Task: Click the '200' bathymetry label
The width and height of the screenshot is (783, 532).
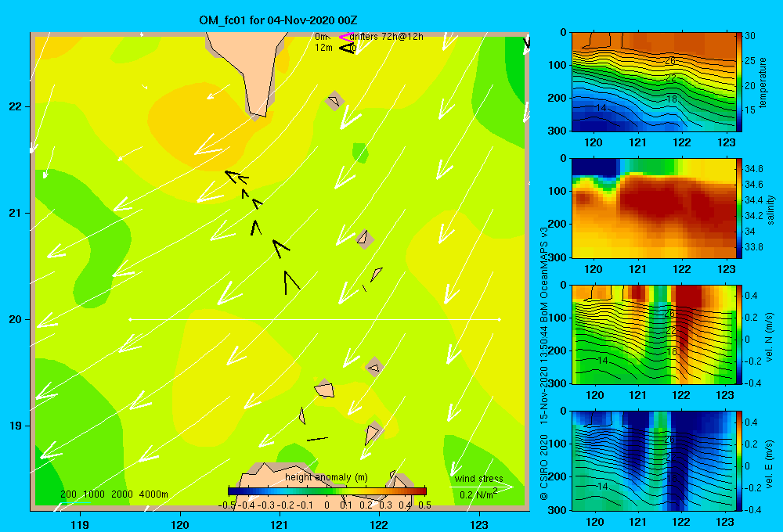Action: [x=68, y=494]
